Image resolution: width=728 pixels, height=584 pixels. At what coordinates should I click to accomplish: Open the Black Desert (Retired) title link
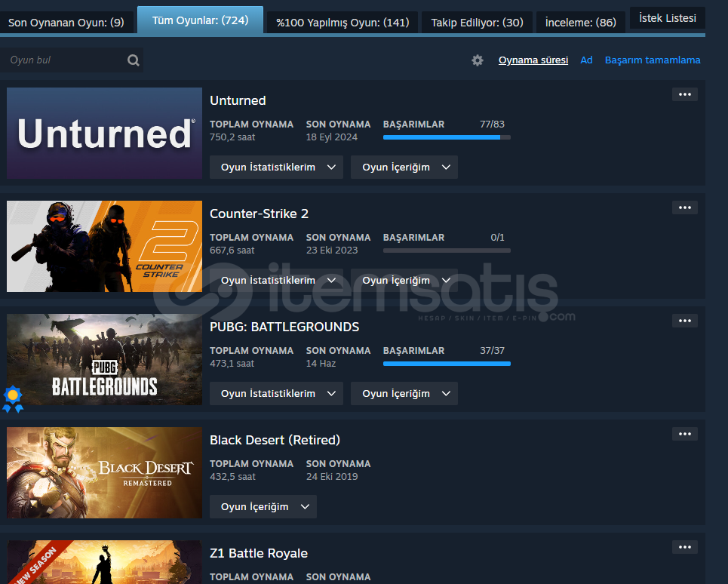pyautogui.click(x=275, y=440)
